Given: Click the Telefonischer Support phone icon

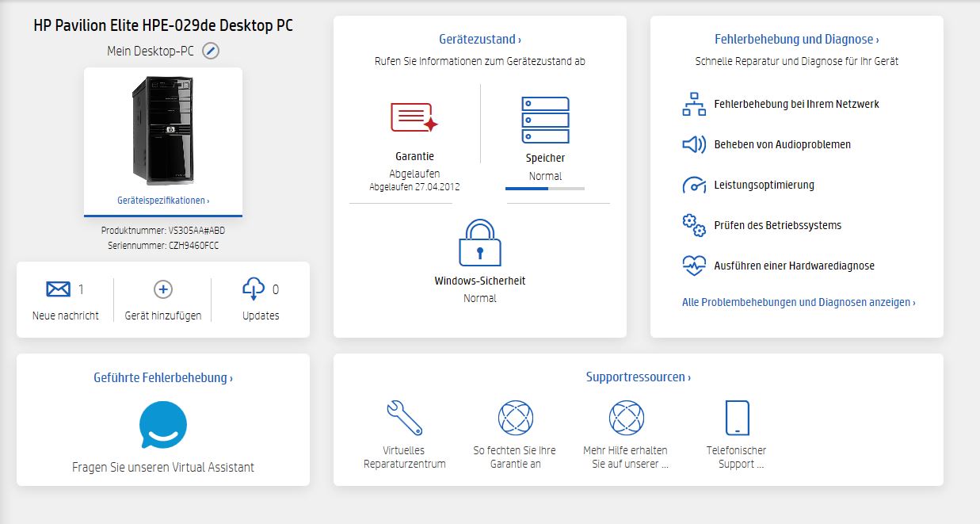Looking at the screenshot, I should pyautogui.click(x=737, y=418).
